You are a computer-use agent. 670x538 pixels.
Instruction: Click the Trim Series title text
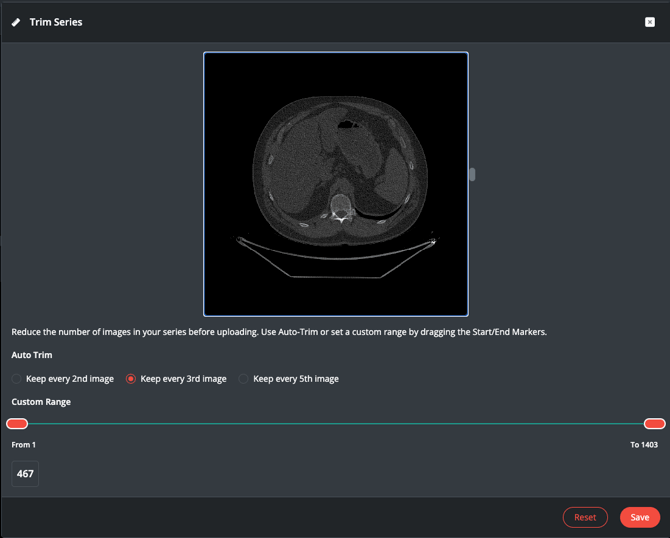coord(56,22)
